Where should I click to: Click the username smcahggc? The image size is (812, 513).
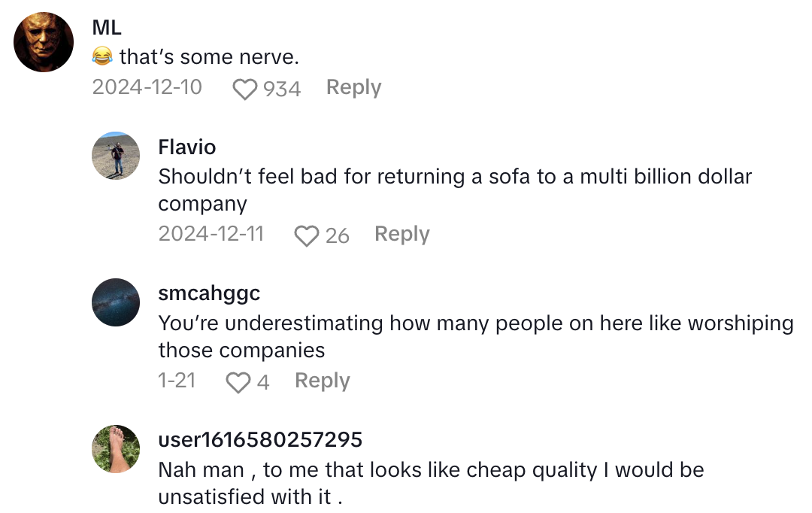(209, 293)
